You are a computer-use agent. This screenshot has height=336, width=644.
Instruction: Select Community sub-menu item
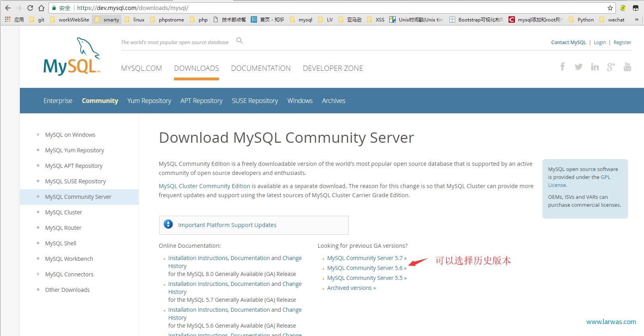(x=100, y=101)
